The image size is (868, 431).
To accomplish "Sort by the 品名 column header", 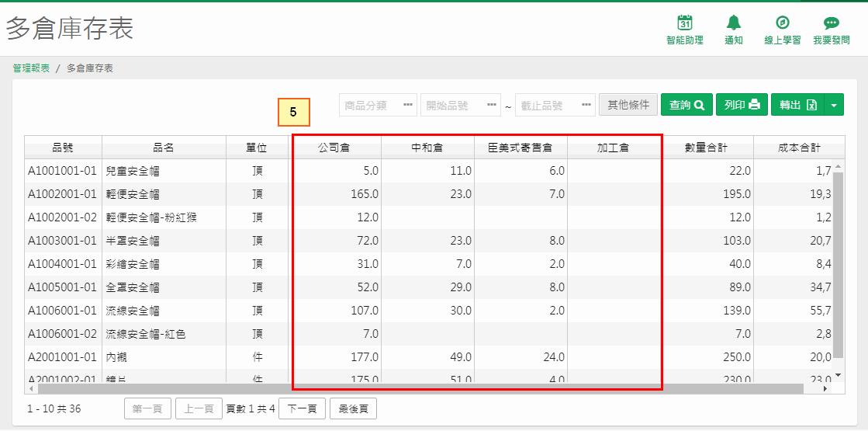I will coord(164,148).
